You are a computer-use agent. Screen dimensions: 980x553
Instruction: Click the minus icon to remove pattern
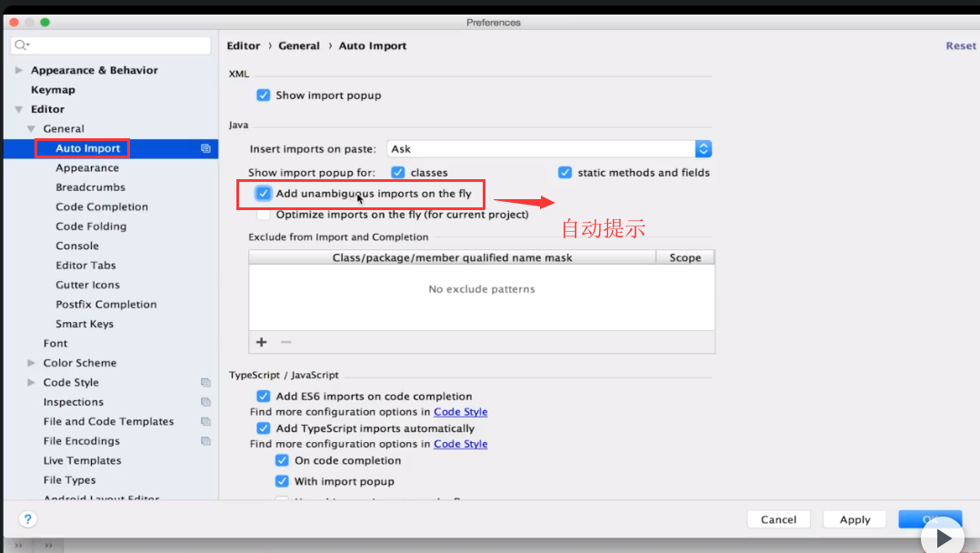point(286,342)
